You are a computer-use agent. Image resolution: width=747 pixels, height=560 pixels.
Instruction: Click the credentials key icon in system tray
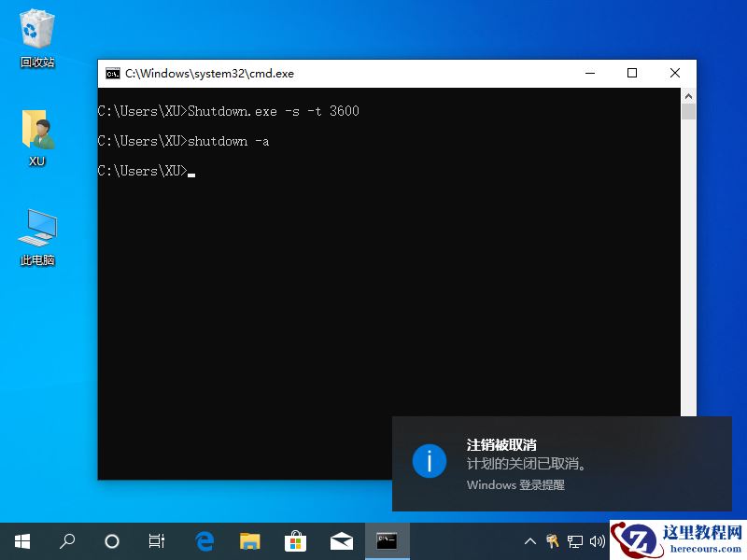[552, 541]
